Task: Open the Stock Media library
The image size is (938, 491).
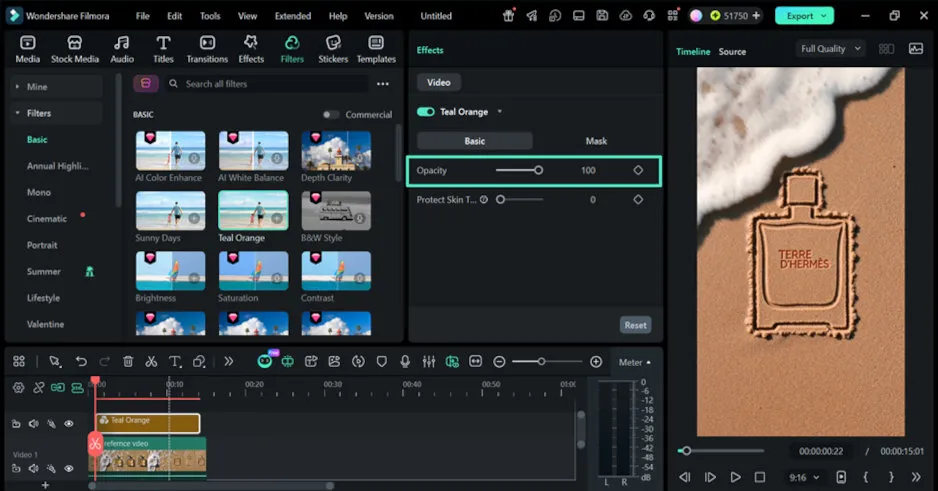Action: (x=75, y=49)
